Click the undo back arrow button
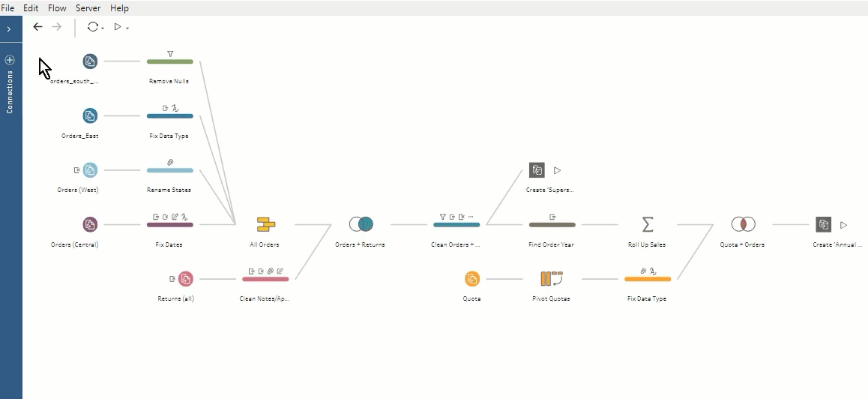This screenshot has width=868, height=399. pos(38,27)
